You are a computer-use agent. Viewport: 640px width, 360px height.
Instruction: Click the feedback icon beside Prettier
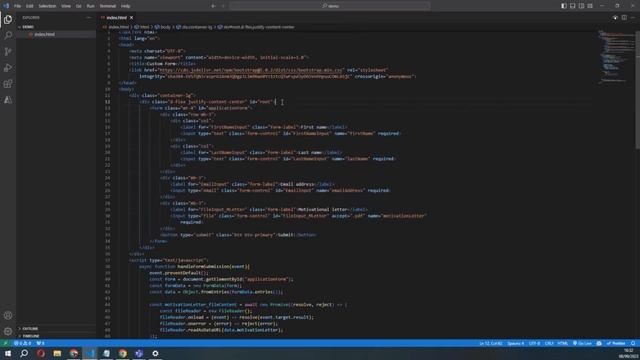599,343
